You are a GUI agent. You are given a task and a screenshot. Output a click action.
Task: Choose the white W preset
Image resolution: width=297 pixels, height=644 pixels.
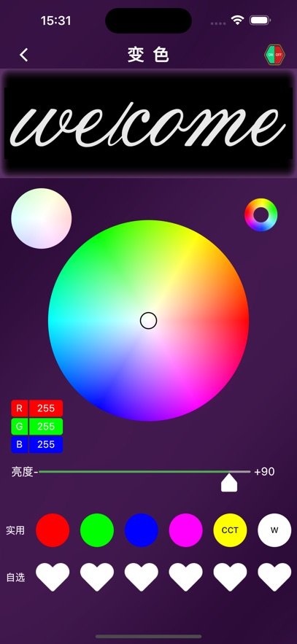point(274,530)
